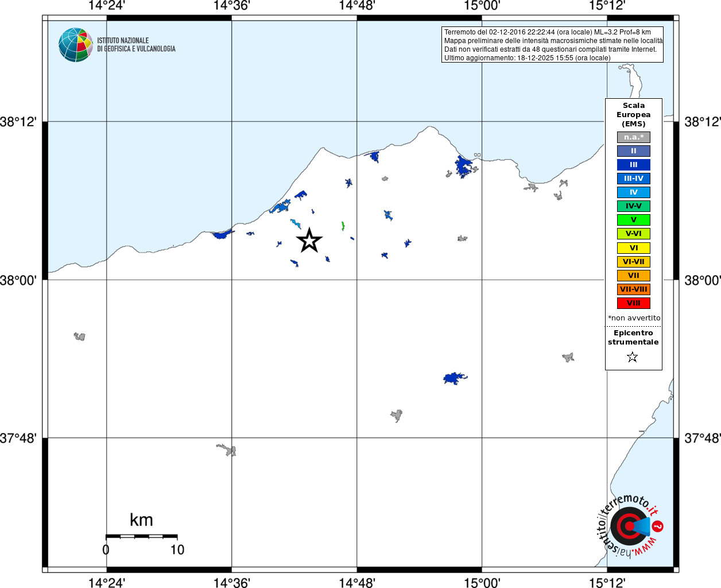Click the Epicentro strumentale label
Image resolution: width=721 pixels, height=588 pixels.
(633, 338)
